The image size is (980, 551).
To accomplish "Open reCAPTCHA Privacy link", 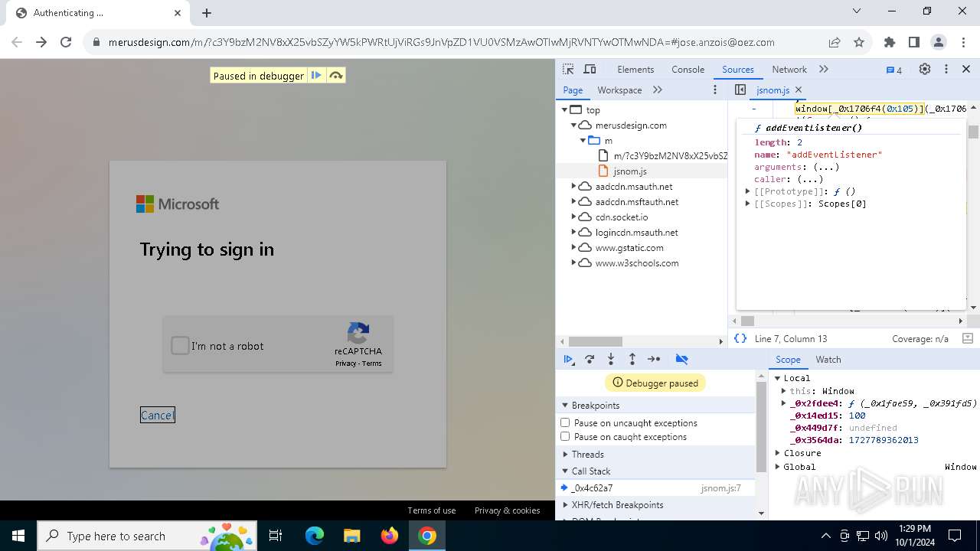I will [x=345, y=364].
